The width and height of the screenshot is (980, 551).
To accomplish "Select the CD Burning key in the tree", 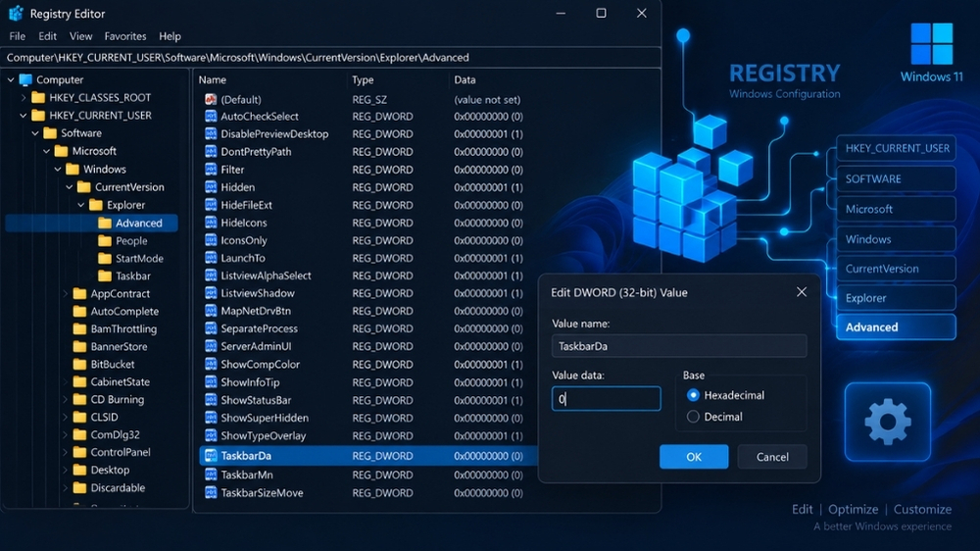I will click(x=117, y=400).
